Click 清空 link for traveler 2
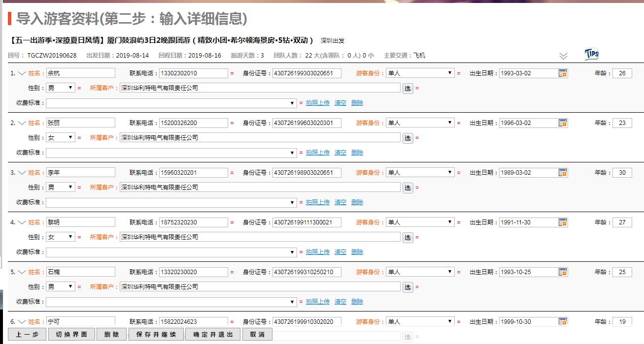This screenshot has width=644, height=344. point(340,153)
